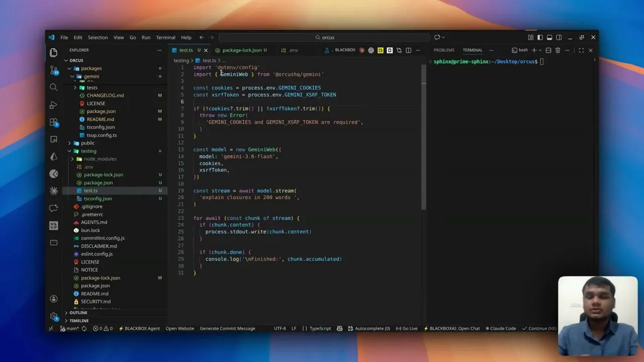Split the editor to the right
This screenshot has width=644, height=362.
pyautogui.click(x=409, y=50)
